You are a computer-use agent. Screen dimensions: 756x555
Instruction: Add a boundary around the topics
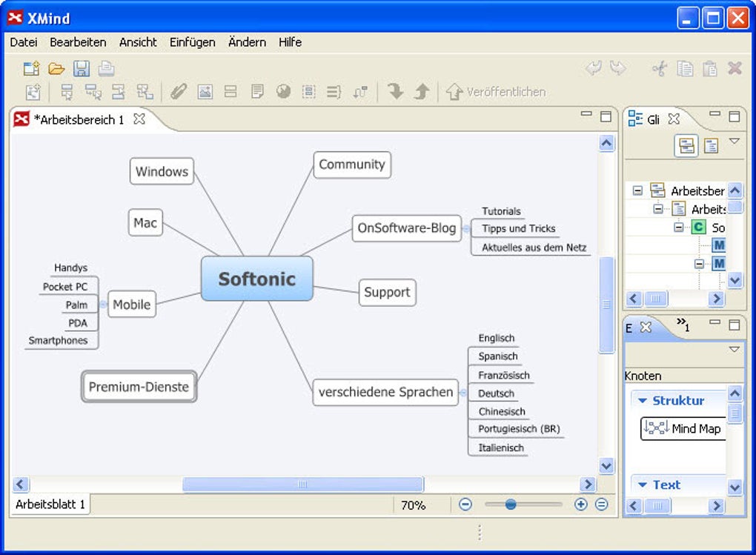(x=308, y=92)
